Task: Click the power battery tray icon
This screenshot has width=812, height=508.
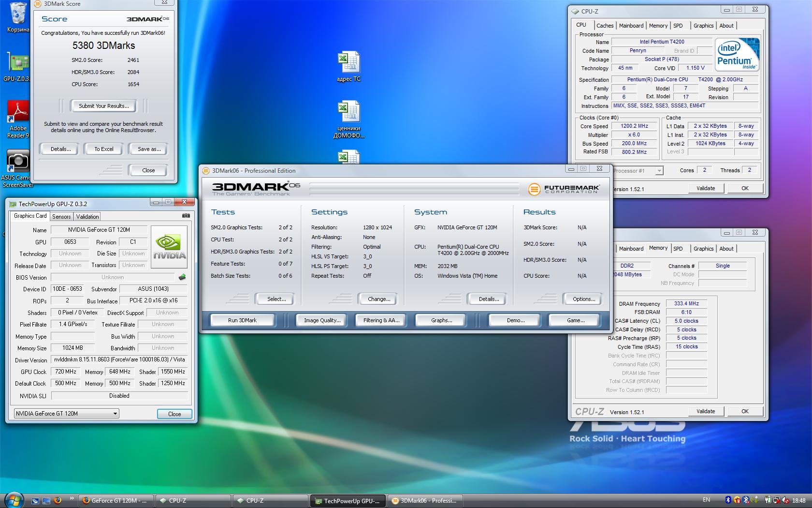Action: tap(768, 500)
